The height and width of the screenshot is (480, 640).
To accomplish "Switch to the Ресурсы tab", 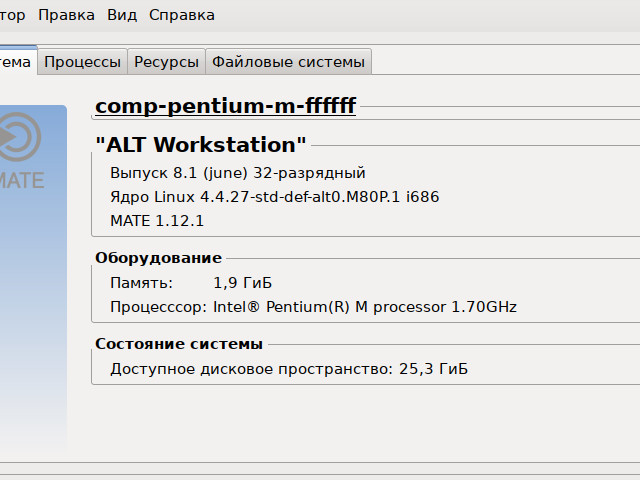I will [x=167, y=62].
